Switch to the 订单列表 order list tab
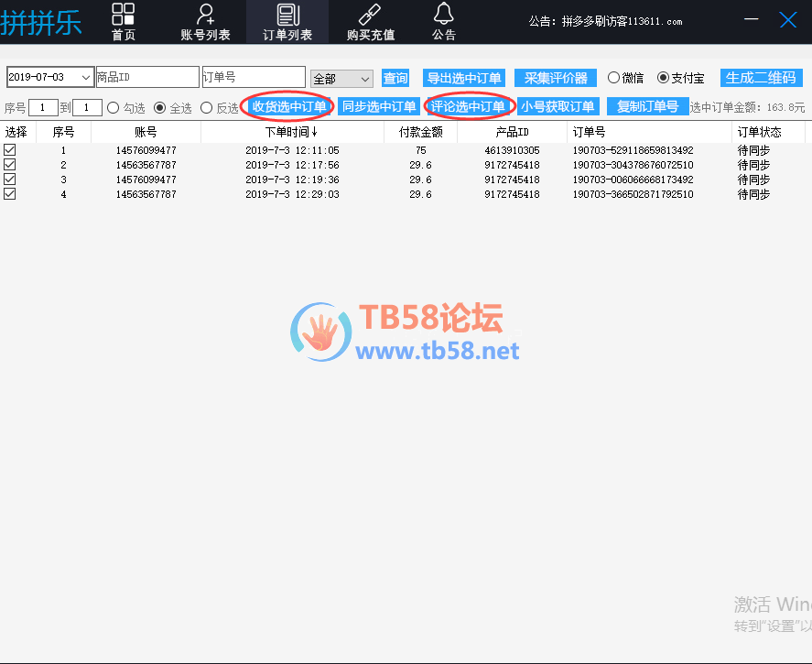 [287, 22]
